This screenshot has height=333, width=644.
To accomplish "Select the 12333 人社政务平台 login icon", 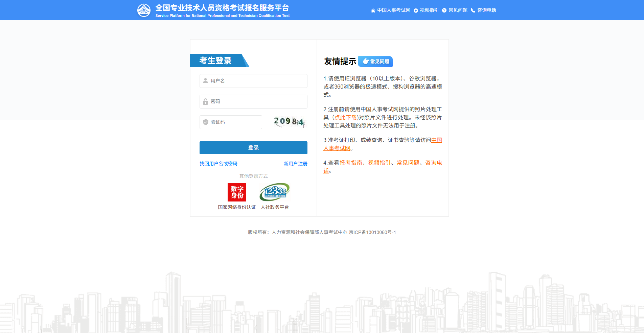I will [274, 192].
